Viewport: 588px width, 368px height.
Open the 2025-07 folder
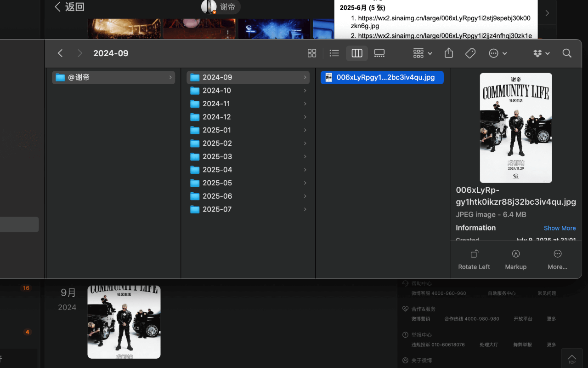tap(248, 209)
